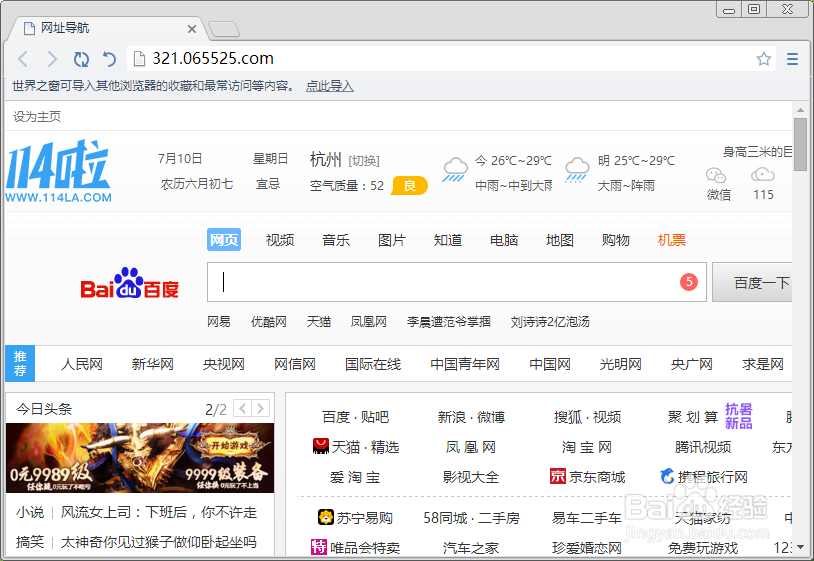The height and width of the screenshot is (561, 814).
Task: Click 设为主页 link
Action: tap(37, 116)
